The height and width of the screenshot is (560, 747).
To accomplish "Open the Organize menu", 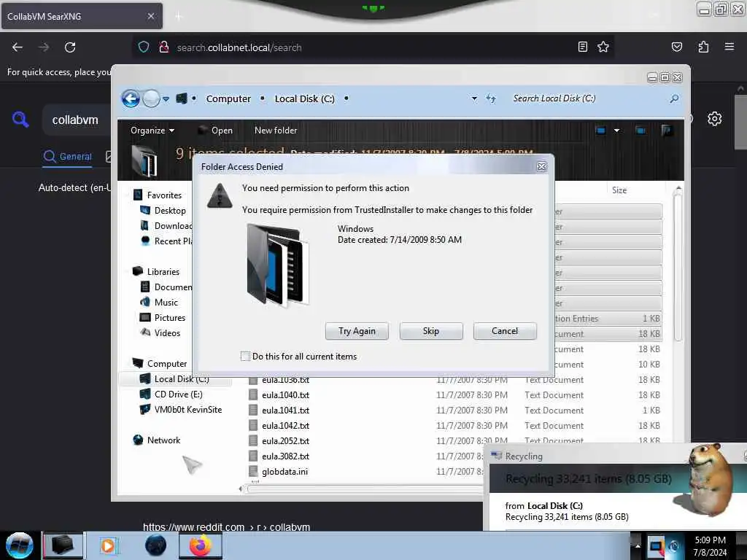I will click(152, 131).
